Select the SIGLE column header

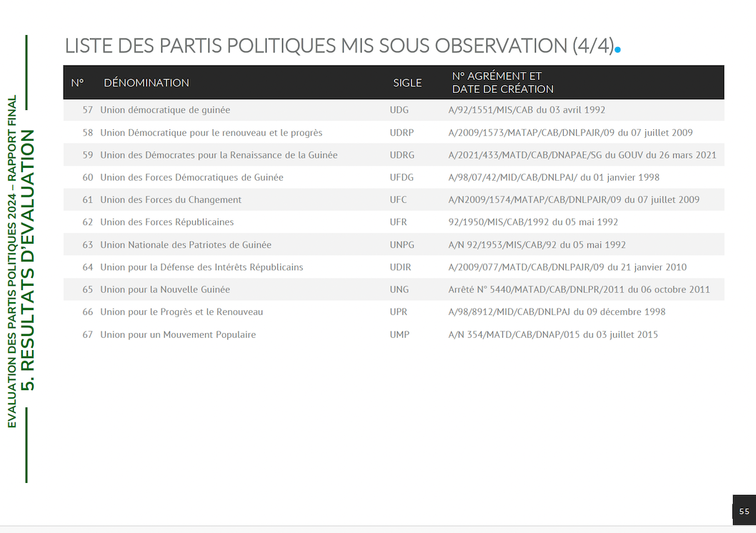[407, 83]
